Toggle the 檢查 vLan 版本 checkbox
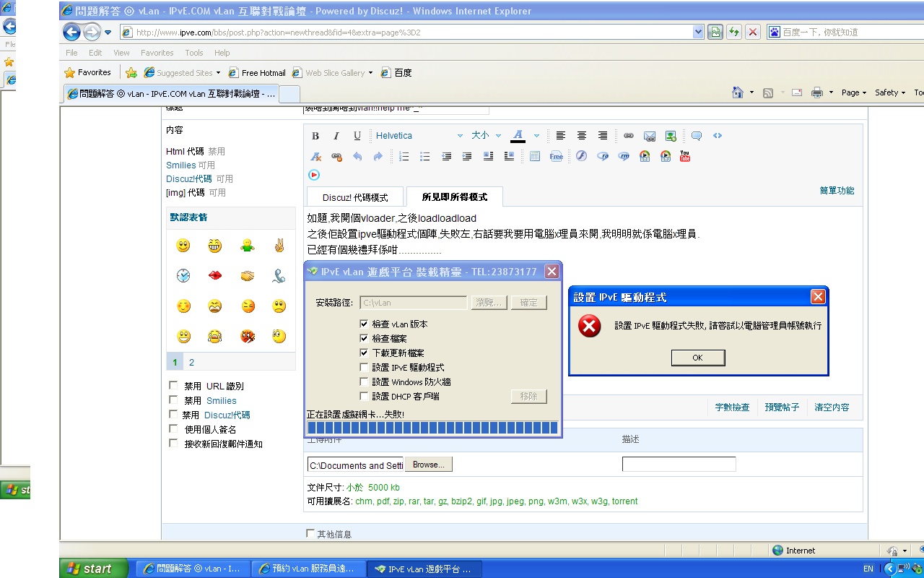 365,324
